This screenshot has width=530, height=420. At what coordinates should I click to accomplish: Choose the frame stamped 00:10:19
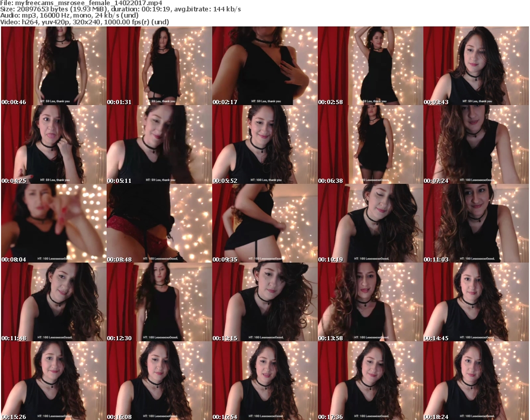[371, 223]
